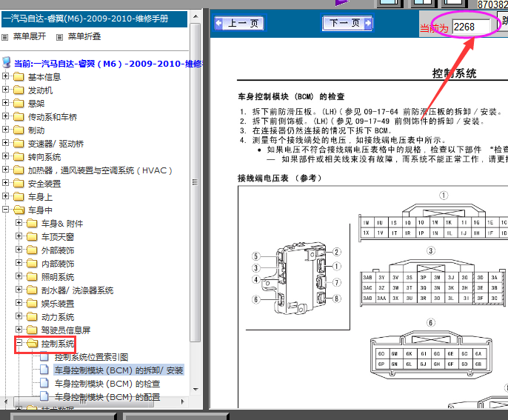Click the page number field showing 2268

click(x=472, y=27)
